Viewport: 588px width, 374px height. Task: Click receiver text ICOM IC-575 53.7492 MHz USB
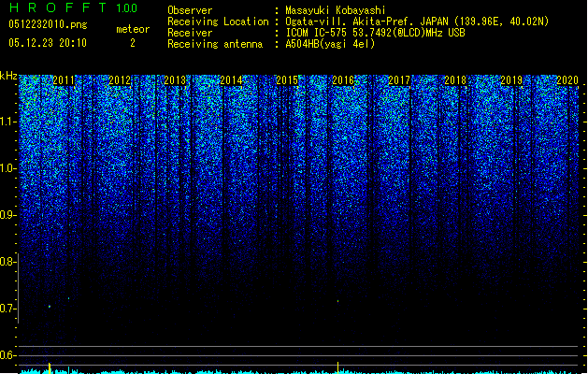point(375,33)
